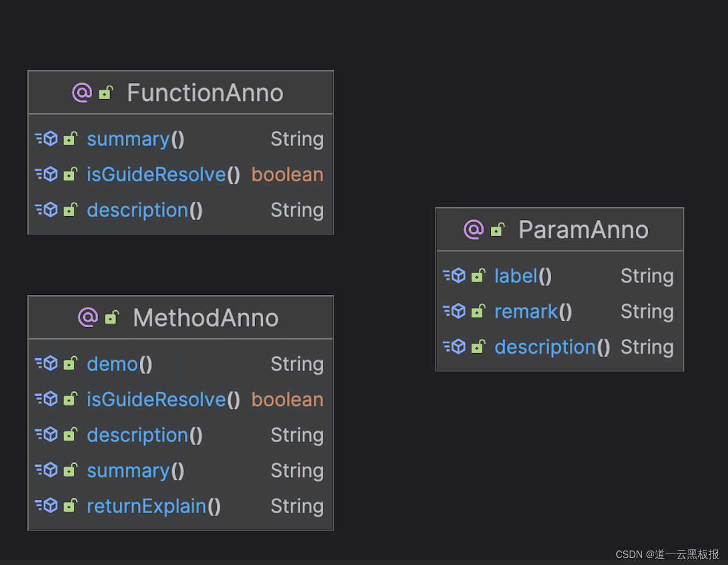
Task: Click the CSDN watermark text
Action: 667,554
